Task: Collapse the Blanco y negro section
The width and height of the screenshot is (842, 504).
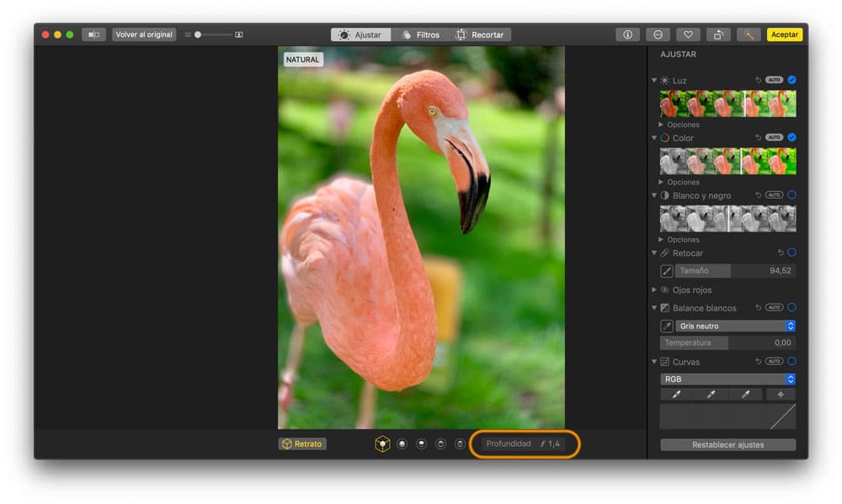Action: tap(654, 195)
